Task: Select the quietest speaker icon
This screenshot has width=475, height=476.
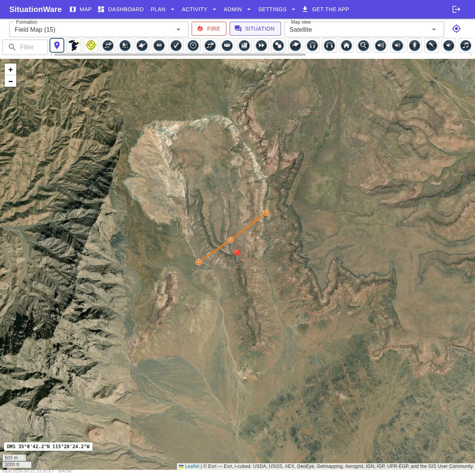Action: point(448,46)
